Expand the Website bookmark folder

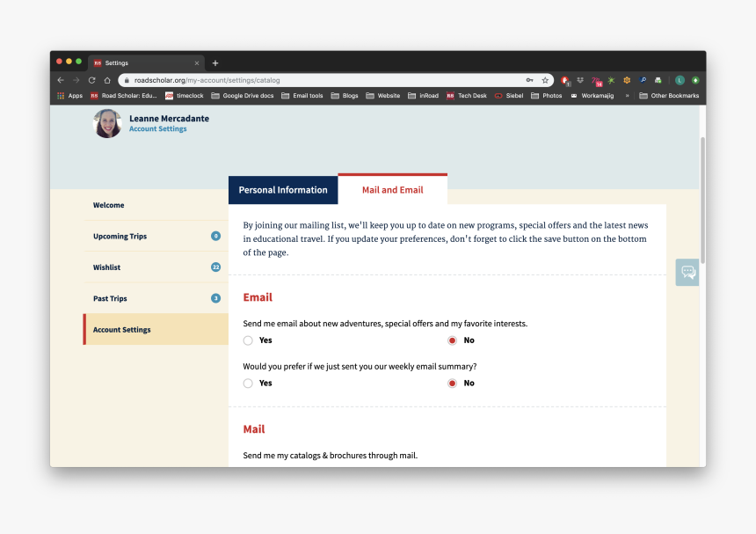[x=383, y=96]
